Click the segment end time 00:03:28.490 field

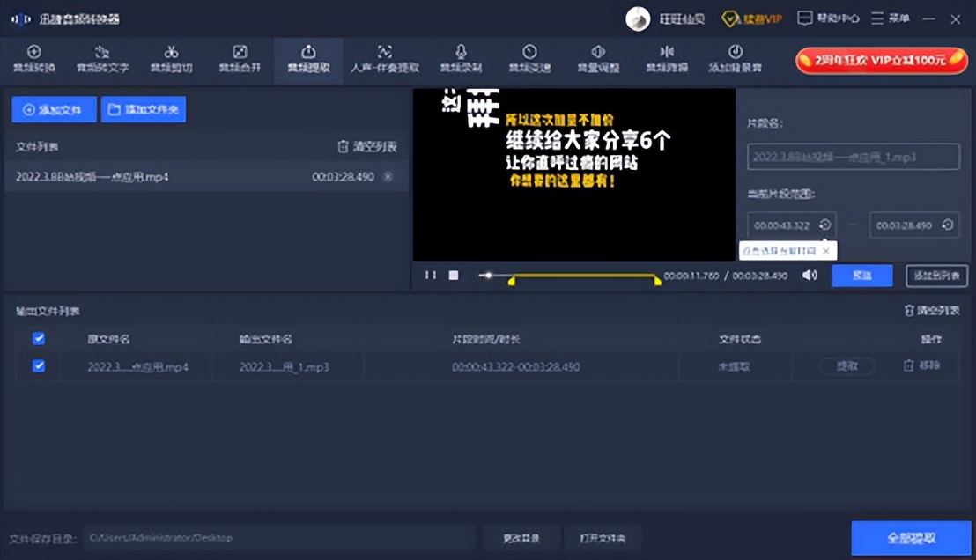point(905,225)
